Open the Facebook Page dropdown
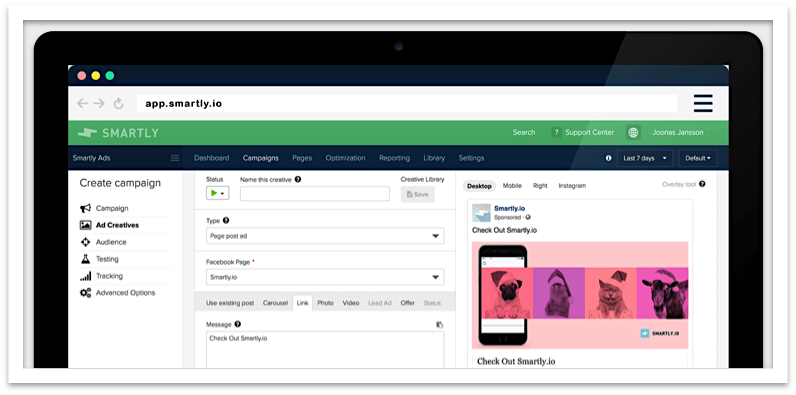Screen dimensions: 796x395 point(325,277)
